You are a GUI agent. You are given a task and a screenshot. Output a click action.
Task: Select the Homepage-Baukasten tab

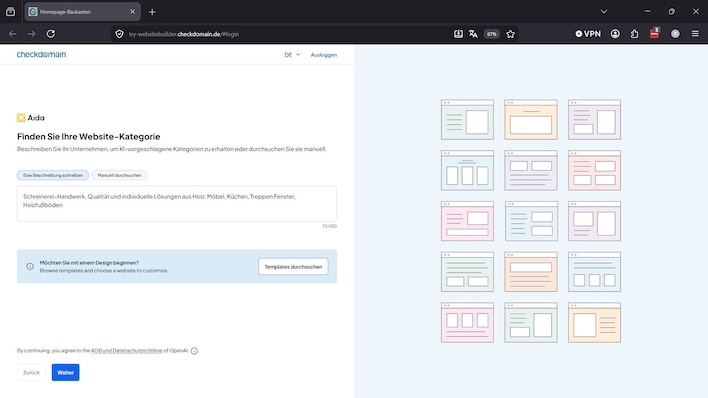[x=83, y=12]
